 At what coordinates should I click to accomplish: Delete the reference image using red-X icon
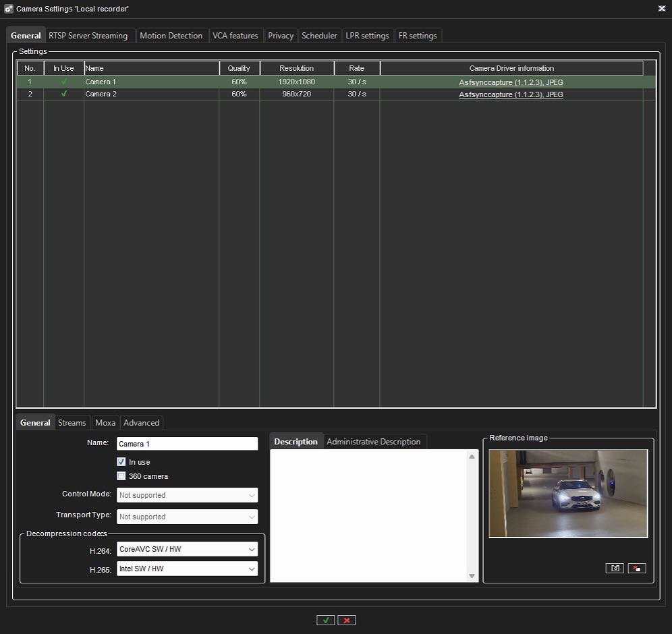tap(636, 569)
